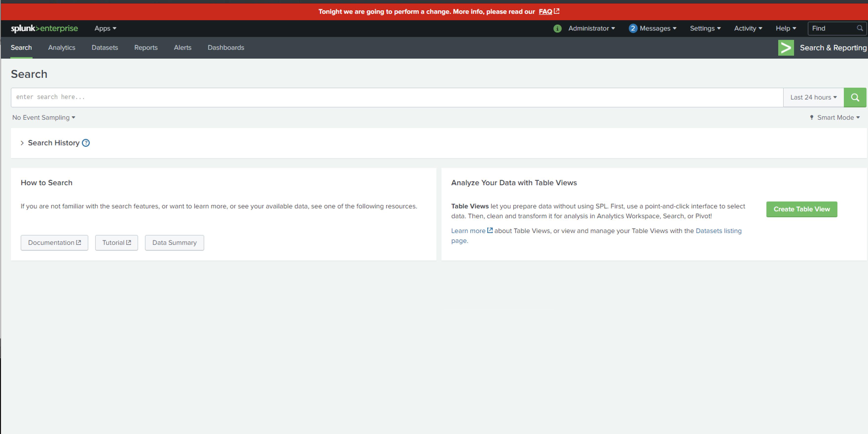Open the Settings menu

tap(705, 29)
